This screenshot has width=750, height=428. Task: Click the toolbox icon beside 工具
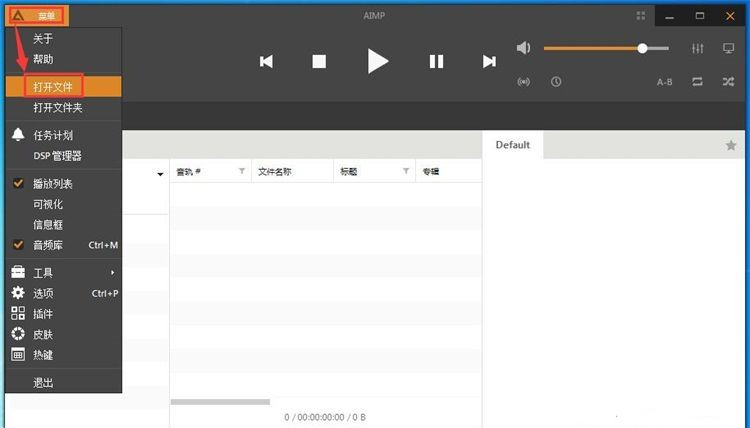(18, 272)
